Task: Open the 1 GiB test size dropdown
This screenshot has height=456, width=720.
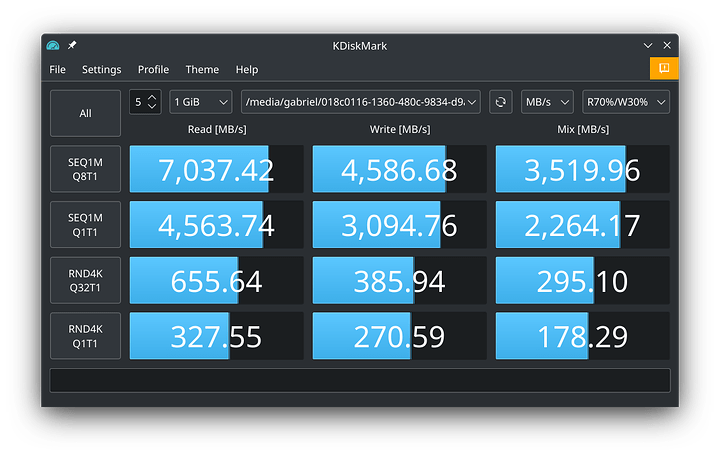Action: click(201, 102)
